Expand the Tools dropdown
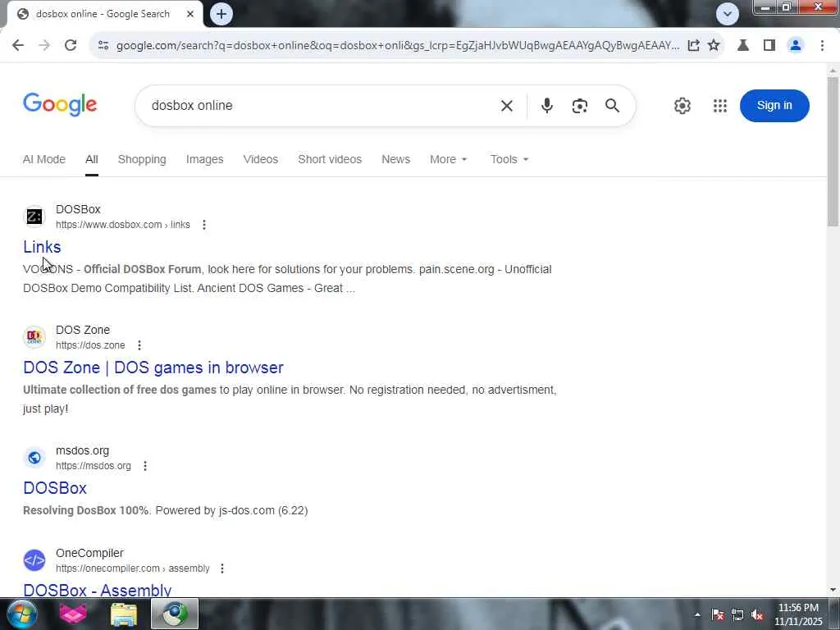Viewport: 840px width, 630px height. tap(509, 159)
